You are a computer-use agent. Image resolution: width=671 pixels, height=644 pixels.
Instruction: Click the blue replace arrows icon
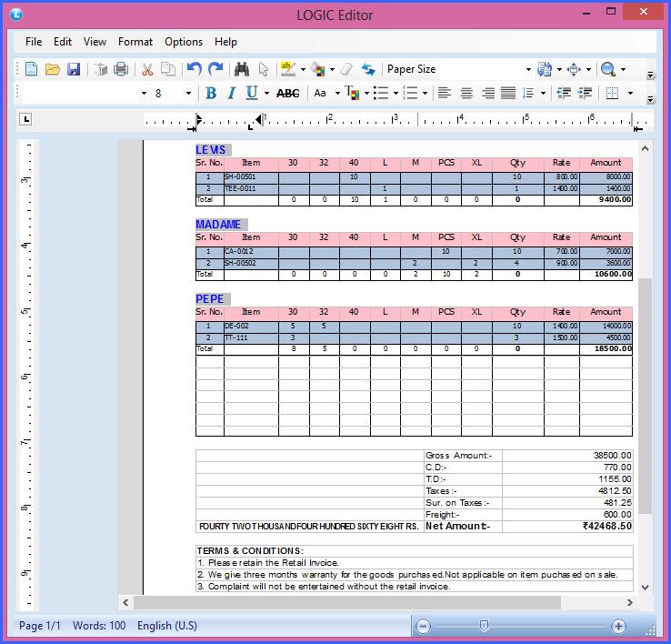pos(368,69)
